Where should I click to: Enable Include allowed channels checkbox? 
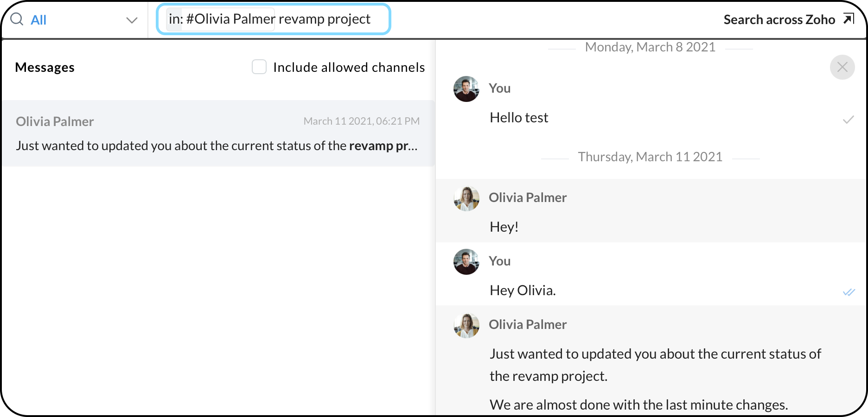pos(259,67)
